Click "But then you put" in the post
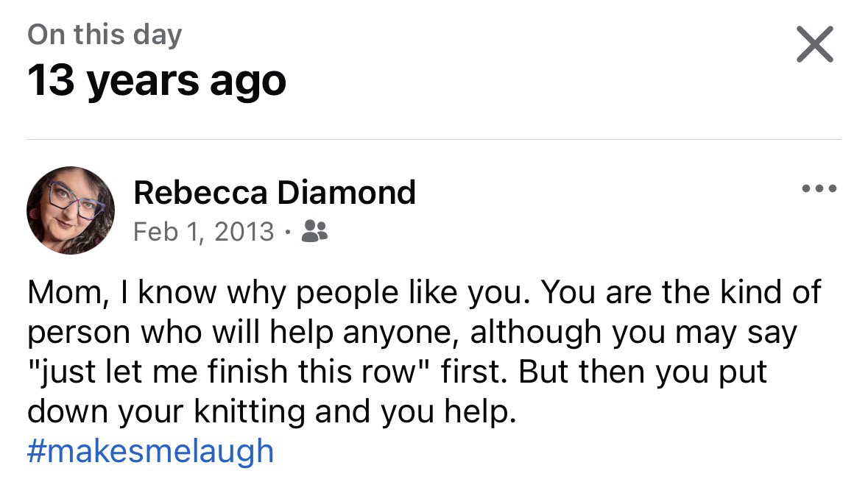868x482 pixels. pyautogui.click(x=643, y=372)
